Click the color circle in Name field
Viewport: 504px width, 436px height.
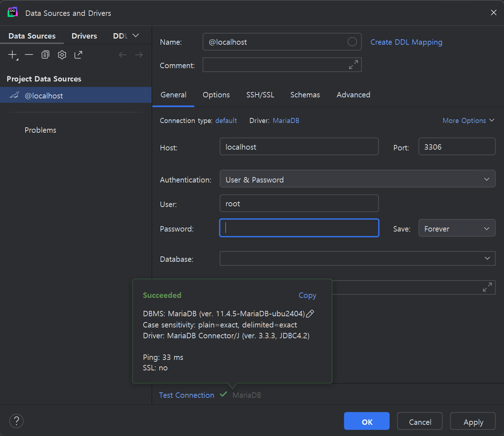(352, 42)
